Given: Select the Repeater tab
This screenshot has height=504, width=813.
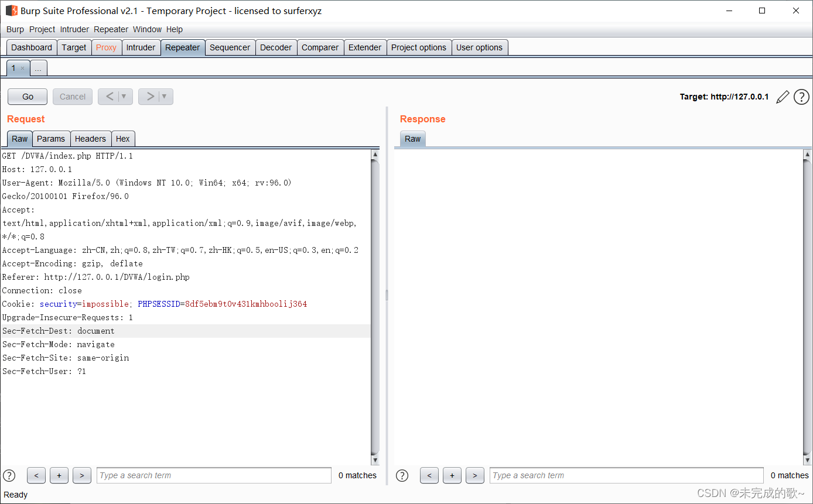Looking at the screenshot, I should click(183, 47).
